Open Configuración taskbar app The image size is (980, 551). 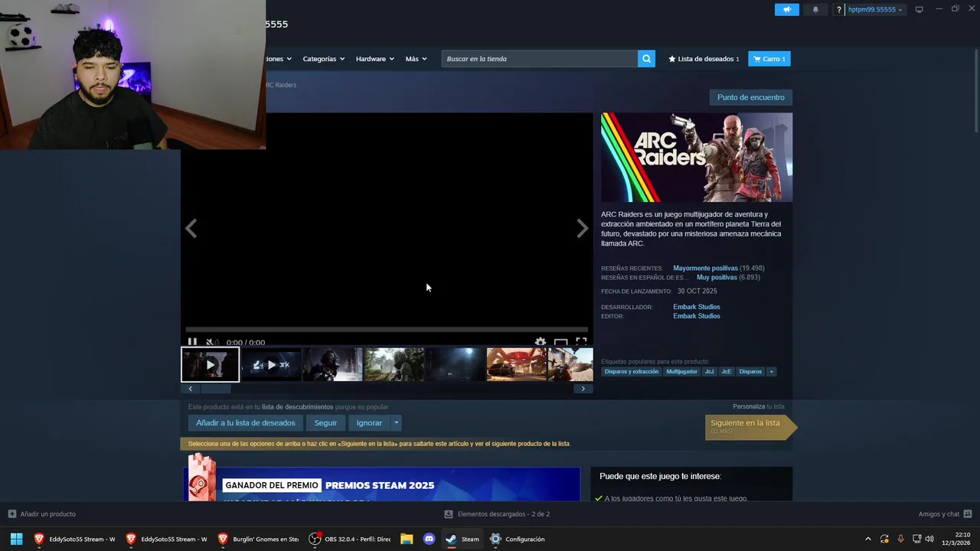point(518,539)
